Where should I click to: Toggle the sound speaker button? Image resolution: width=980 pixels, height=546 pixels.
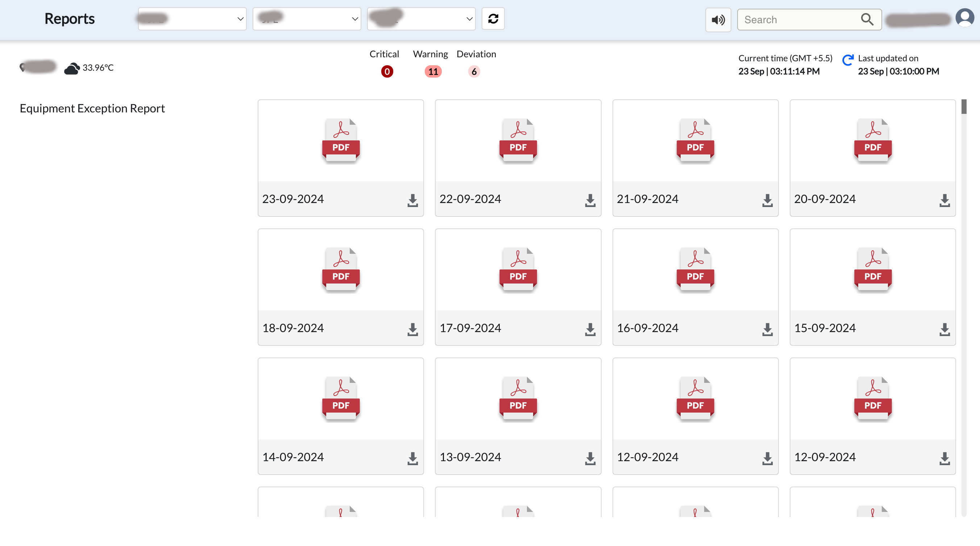click(718, 20)
